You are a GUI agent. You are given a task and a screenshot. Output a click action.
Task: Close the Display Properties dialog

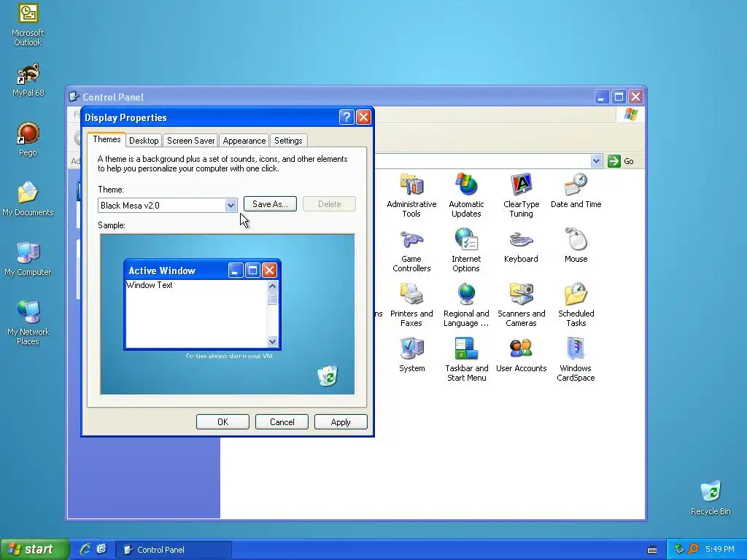pyautogui.click(x=363, y=117)
